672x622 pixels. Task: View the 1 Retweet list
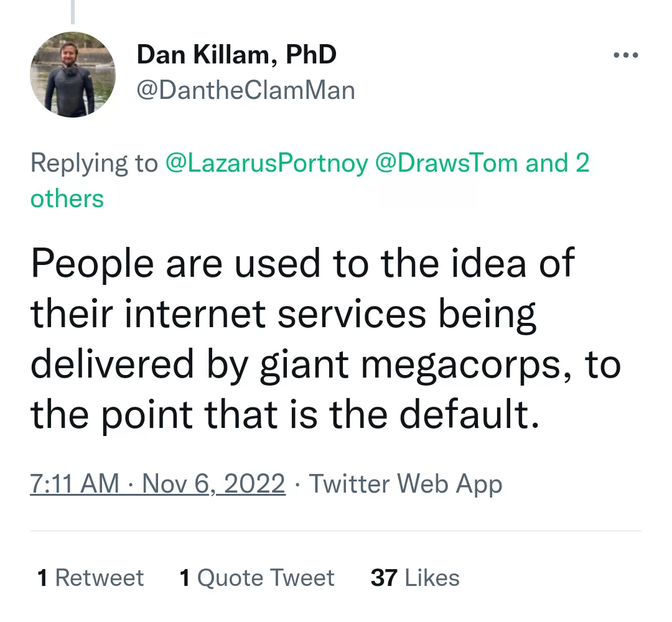tap(90, 577)
